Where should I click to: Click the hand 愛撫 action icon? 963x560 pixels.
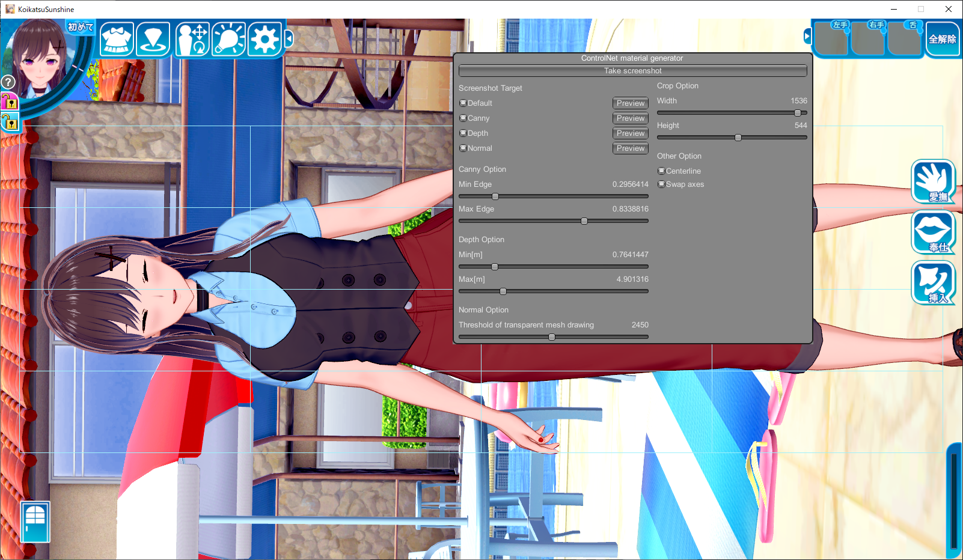pos(933,181)
